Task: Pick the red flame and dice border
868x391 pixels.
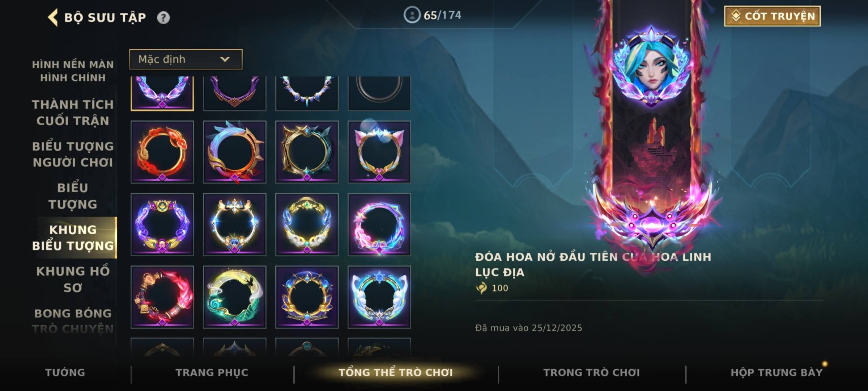Action: point(162,297)
